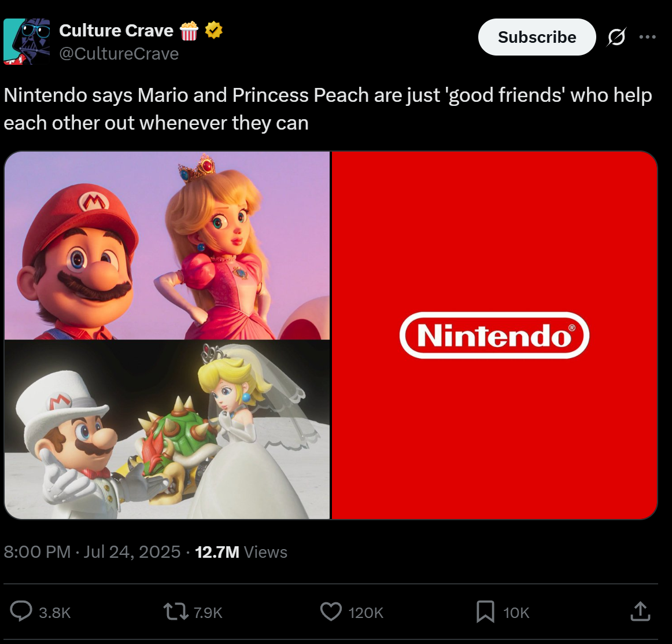
Task: Open the red Nintendo logo image
Action: pyautogui.click(x=494, y=335)
